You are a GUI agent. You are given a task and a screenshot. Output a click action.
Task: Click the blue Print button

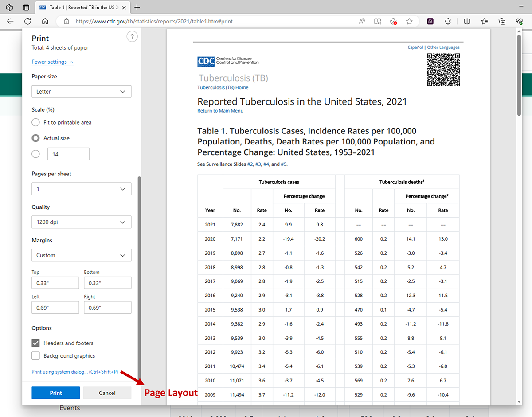(x=56, y=393)
